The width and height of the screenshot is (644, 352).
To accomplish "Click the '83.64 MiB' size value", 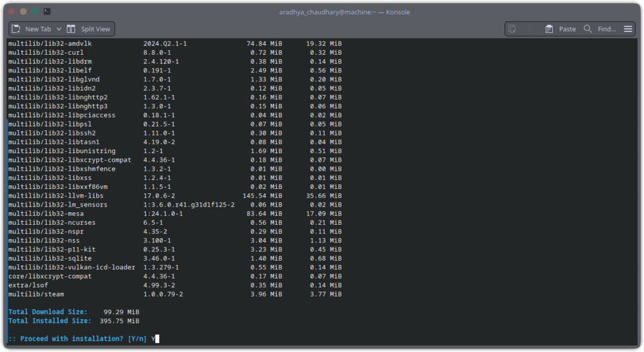I will 264,214.
